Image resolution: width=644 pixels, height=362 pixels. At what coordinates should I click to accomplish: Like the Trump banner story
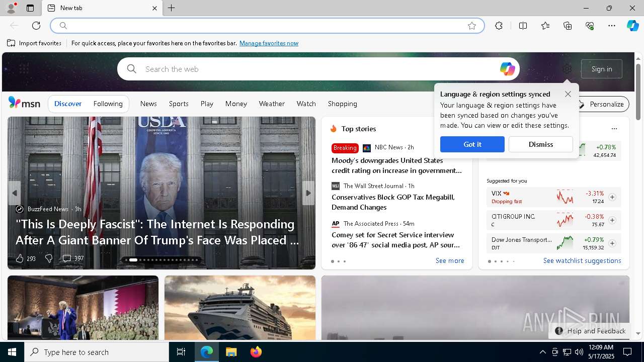pyautogui.click(x=19, y=258)
